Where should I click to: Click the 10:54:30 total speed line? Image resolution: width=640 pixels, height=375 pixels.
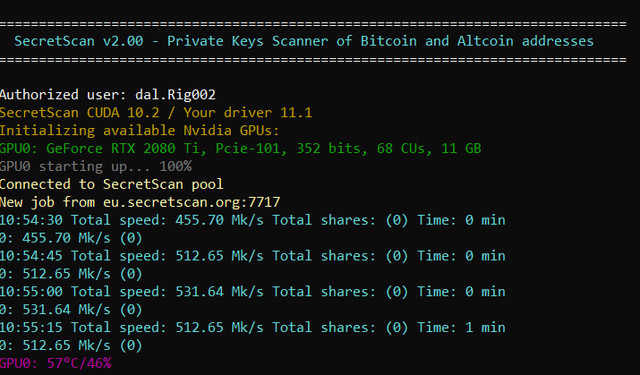click(x=253, y=220)
